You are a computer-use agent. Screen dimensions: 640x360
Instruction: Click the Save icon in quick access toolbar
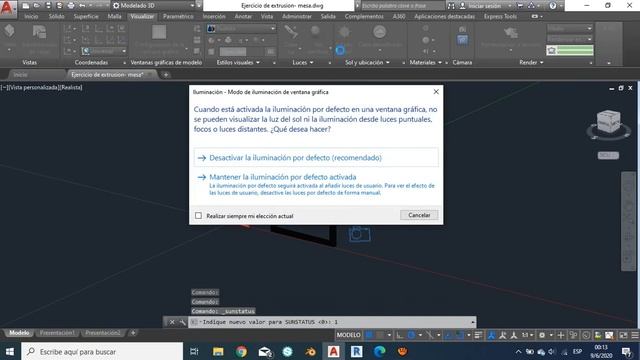pos(48,6)
